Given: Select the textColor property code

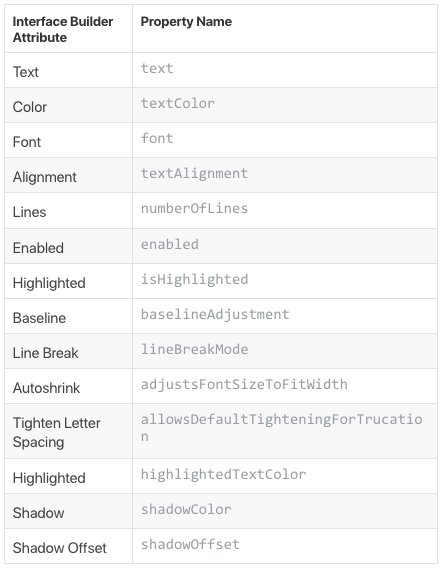Looking at the screenshot, I should 178,104.
